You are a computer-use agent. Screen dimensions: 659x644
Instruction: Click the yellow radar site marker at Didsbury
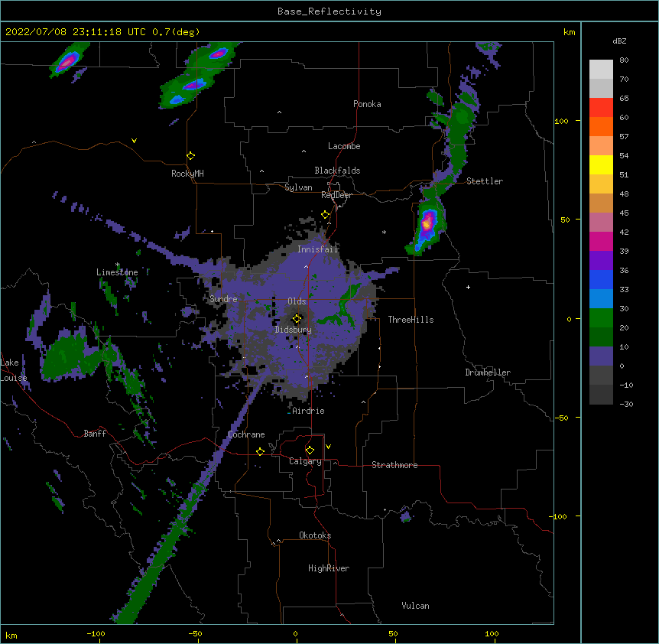click(297, 319)
